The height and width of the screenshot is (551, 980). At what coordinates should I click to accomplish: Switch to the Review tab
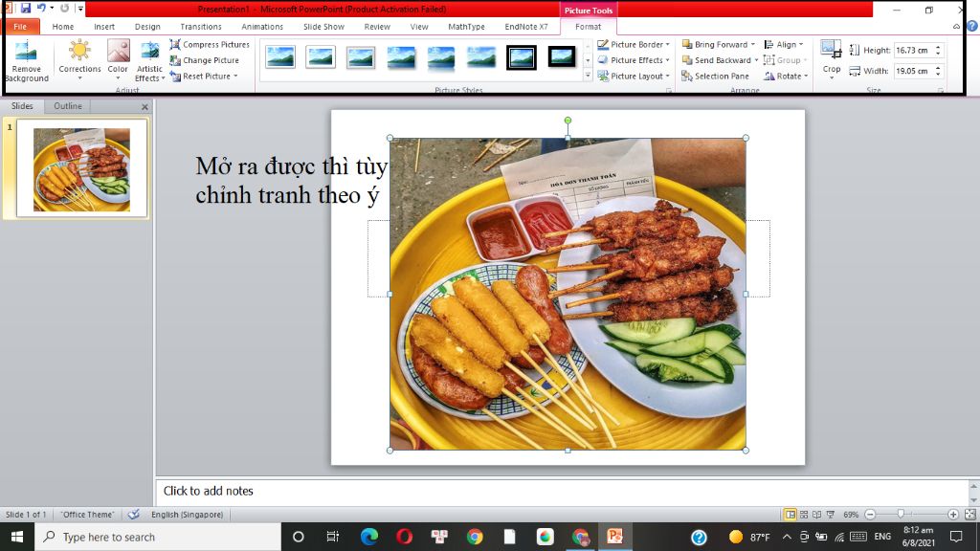[x=377, y=26]
